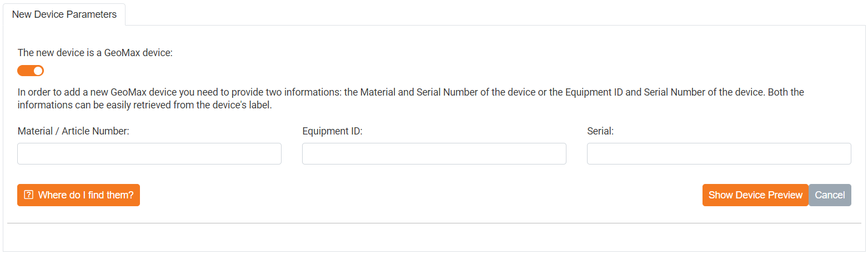868x259 pixels.
Task: Click the line ending "from the device's label."
Action: (144, 104)
